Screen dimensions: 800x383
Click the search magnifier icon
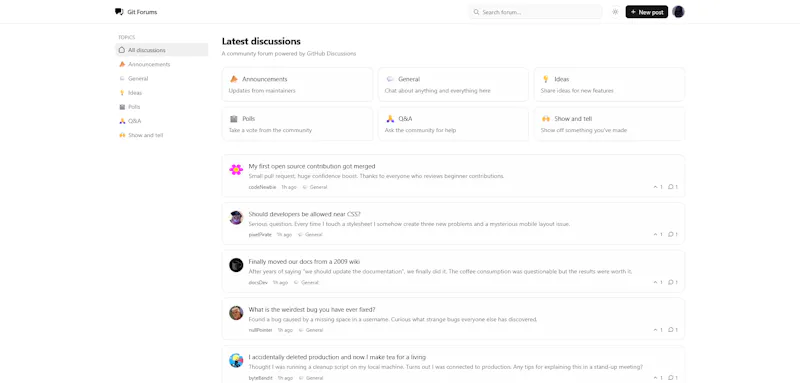pyautogui.click(x=477, y=12)
